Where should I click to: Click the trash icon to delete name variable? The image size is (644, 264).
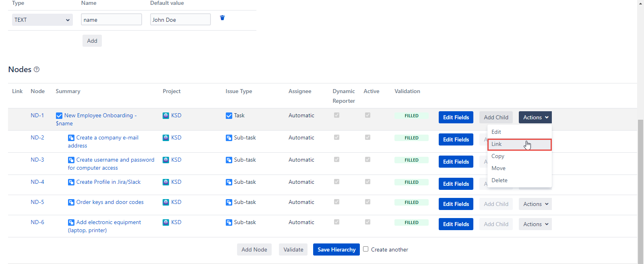pos(222,18)
